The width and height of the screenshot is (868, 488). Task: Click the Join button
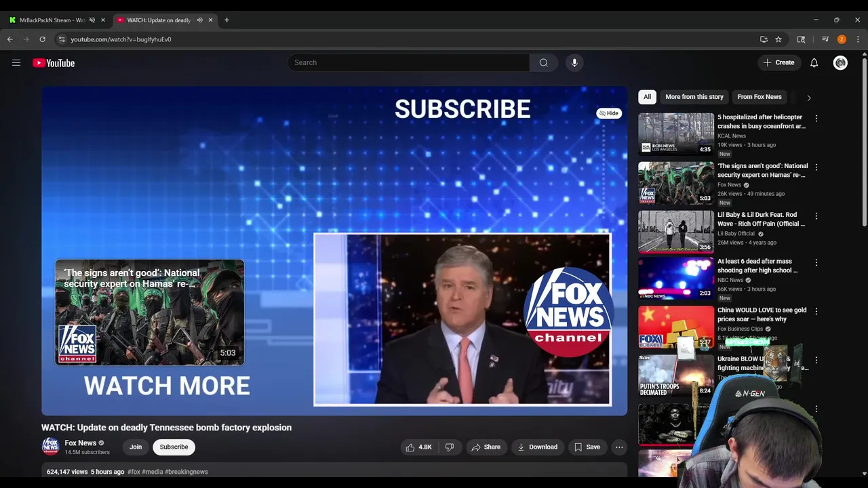136,447
